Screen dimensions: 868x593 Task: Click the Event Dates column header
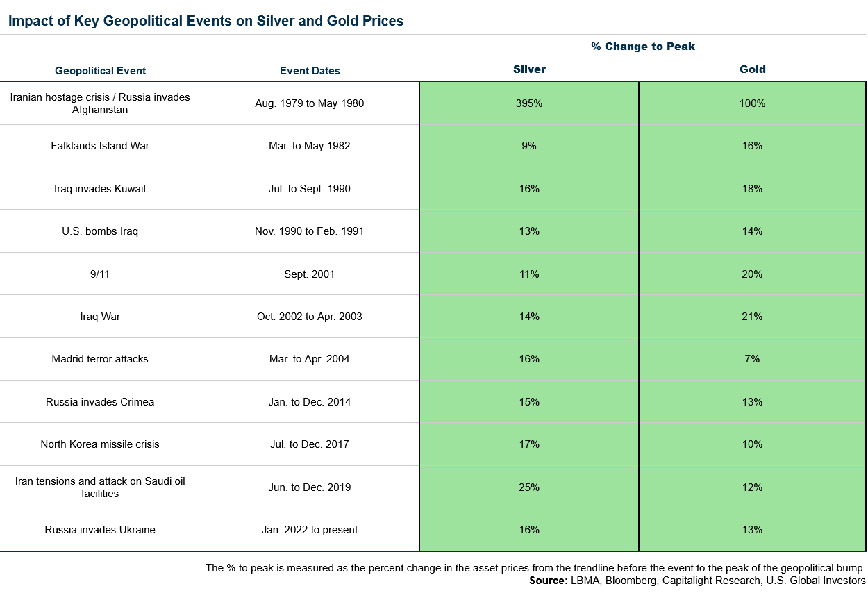point(310,71)
